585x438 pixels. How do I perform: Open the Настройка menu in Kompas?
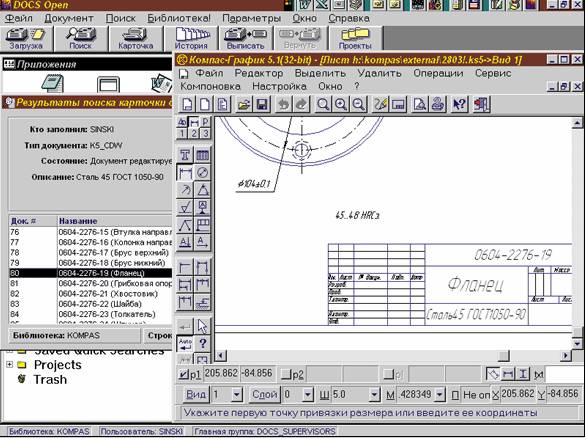click(279, 86)
